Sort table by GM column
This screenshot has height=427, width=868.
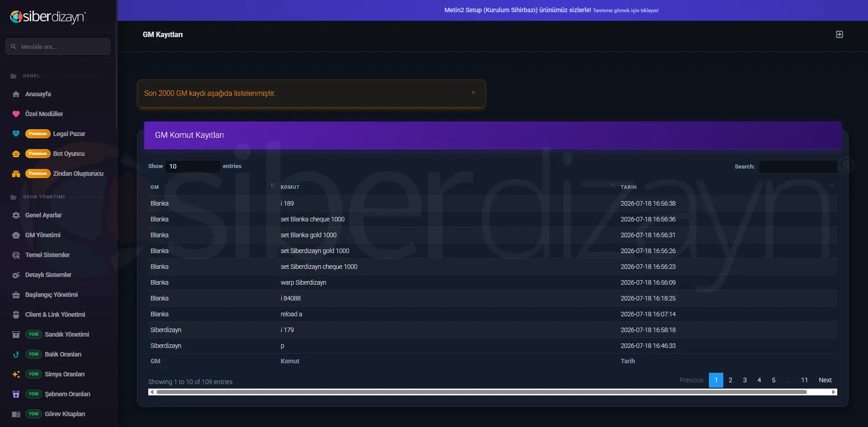pos(212,187)
